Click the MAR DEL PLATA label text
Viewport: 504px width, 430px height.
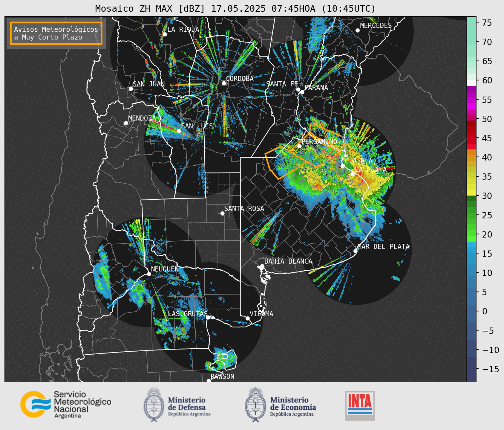[x=384, y=247]
